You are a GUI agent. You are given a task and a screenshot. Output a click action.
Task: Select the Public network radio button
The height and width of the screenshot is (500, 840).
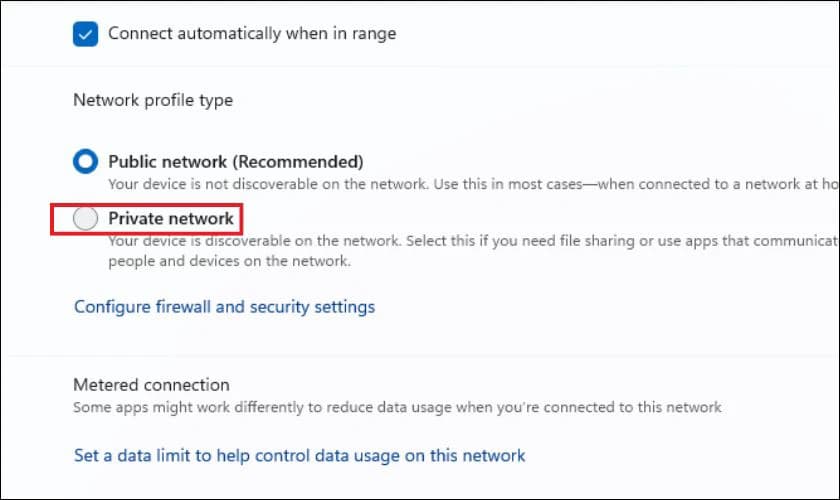point(86,161)
